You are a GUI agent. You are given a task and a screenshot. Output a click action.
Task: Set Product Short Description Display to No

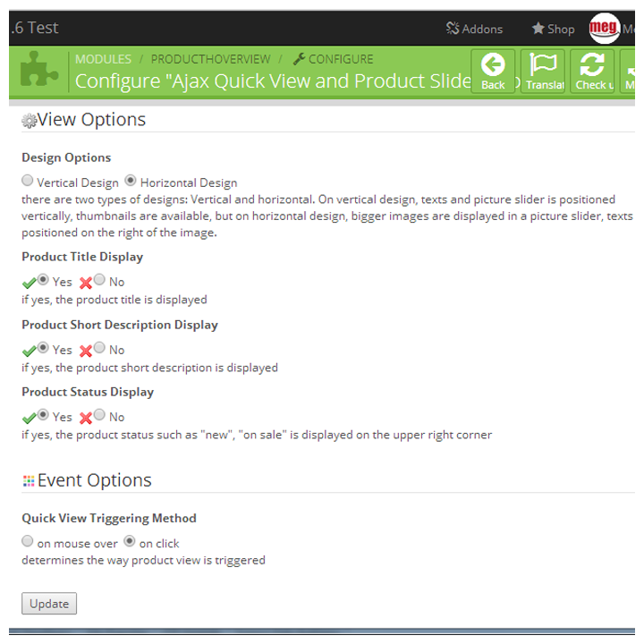(x=99, y=348)
